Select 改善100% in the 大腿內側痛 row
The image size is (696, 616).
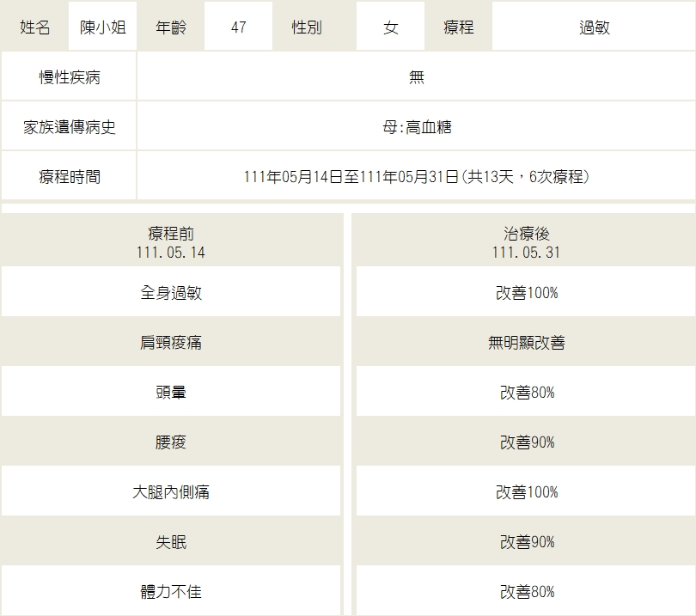(x=526, y=491)
